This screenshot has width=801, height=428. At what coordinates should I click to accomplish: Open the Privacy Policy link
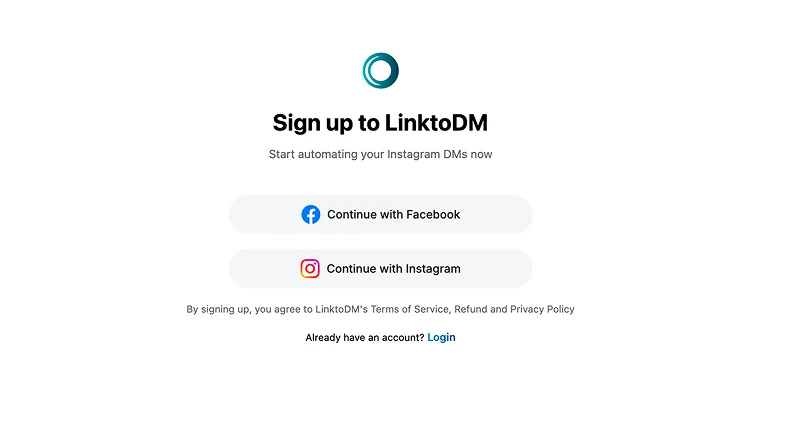click(x=542, y=309)
